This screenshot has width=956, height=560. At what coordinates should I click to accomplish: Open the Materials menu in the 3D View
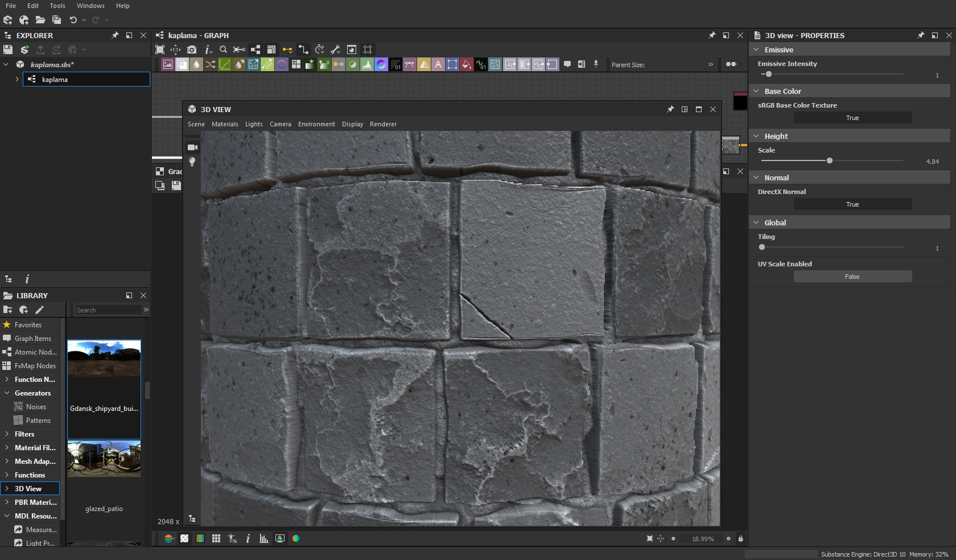(x=225, y=124)
